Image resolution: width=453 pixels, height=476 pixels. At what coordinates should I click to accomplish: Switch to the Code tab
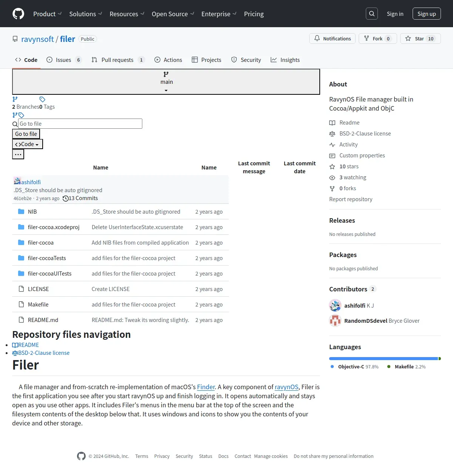(26, 60)
